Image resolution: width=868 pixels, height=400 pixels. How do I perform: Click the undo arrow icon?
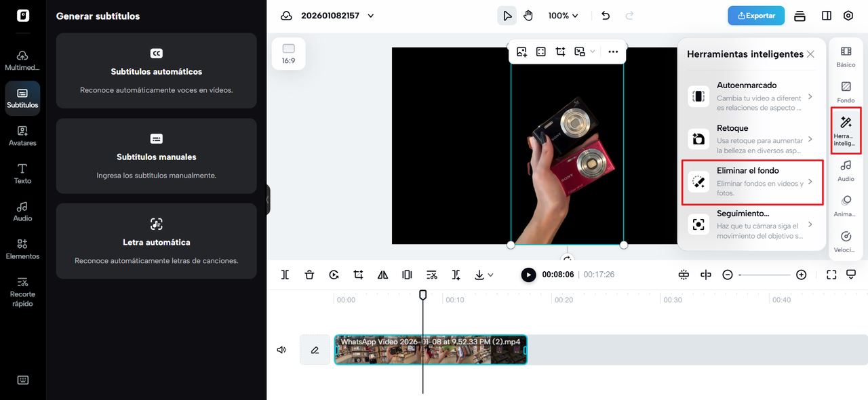[x=606, y=16]
